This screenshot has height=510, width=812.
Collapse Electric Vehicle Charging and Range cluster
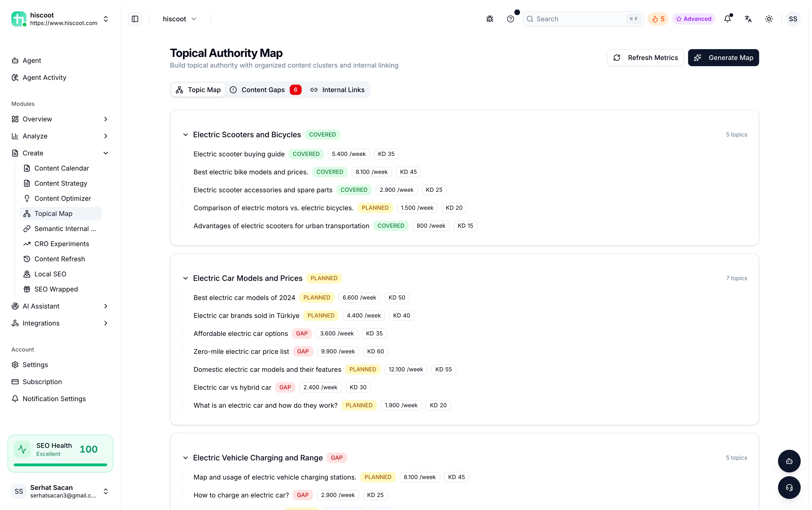185,458
